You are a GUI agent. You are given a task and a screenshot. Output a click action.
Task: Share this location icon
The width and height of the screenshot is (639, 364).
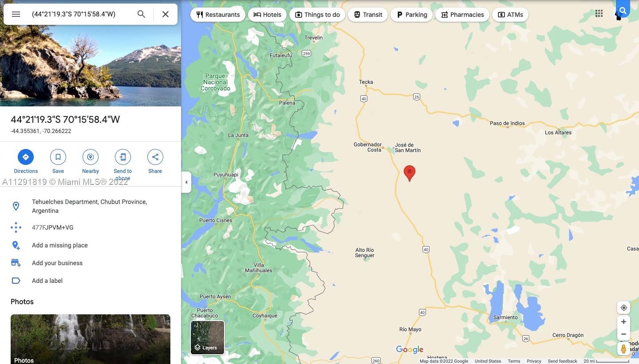click(155, 157)
